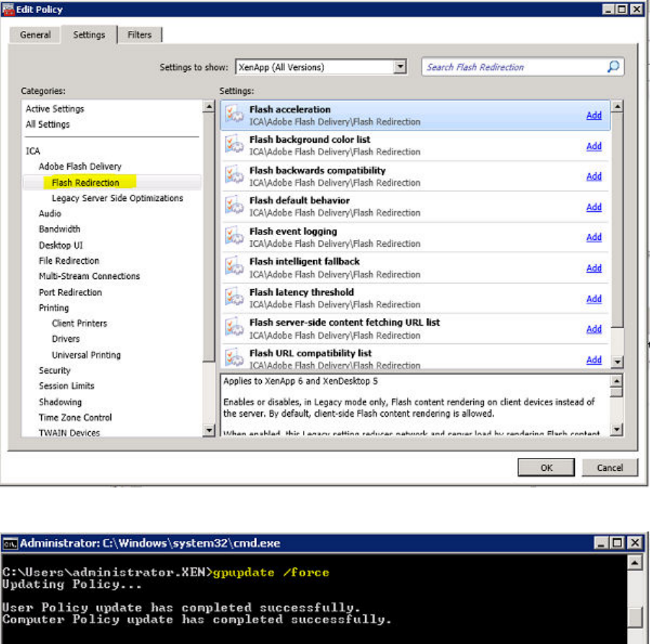Add the Flash latency threshold setting
The image size is (650, 644).
pos(594,299)
